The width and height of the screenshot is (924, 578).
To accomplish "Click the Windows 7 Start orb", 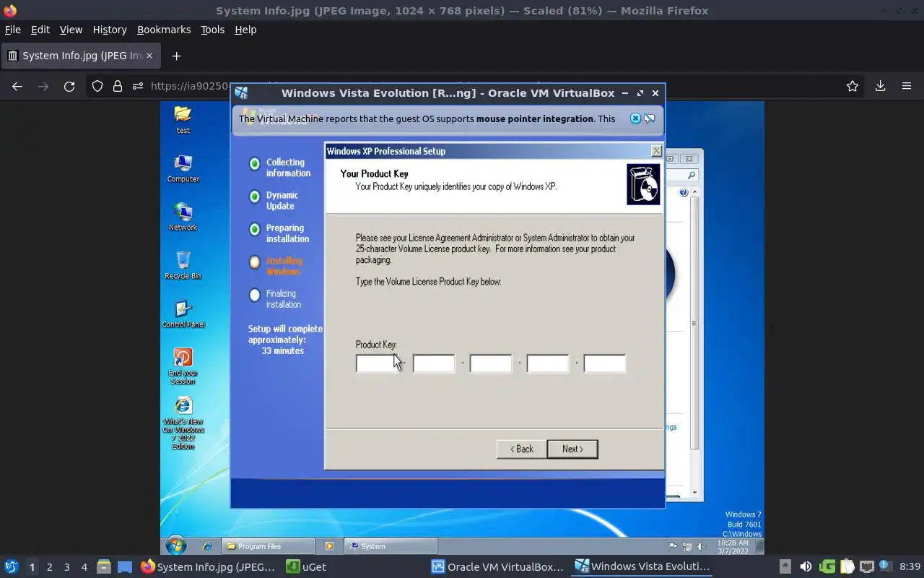I will click(x=176, y=545).
